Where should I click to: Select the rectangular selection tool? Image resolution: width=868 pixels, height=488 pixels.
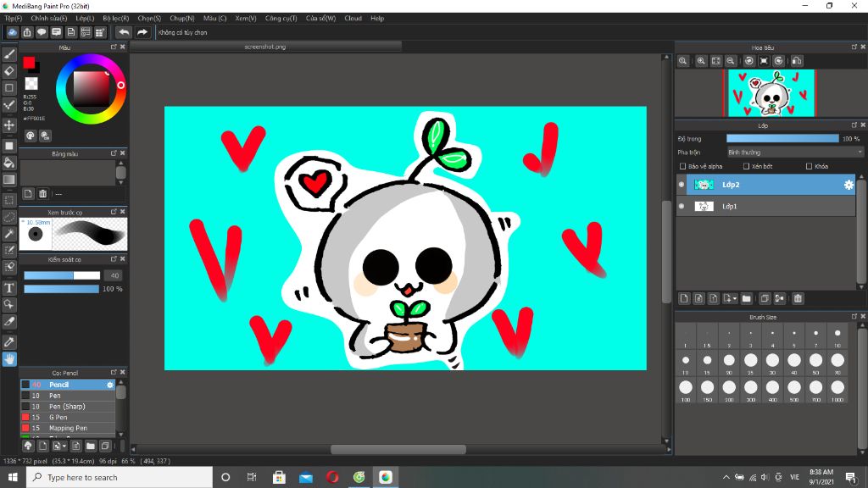pos(9,200)
